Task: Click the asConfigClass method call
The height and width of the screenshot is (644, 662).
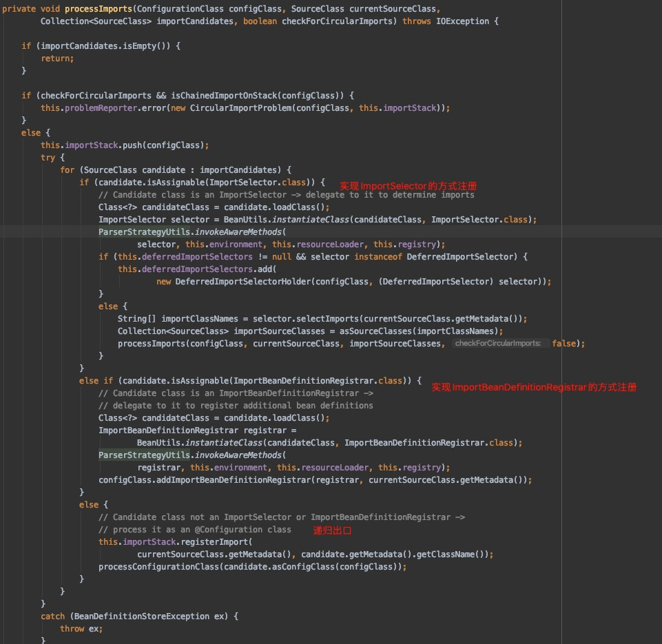Action: tap(303, 567)
